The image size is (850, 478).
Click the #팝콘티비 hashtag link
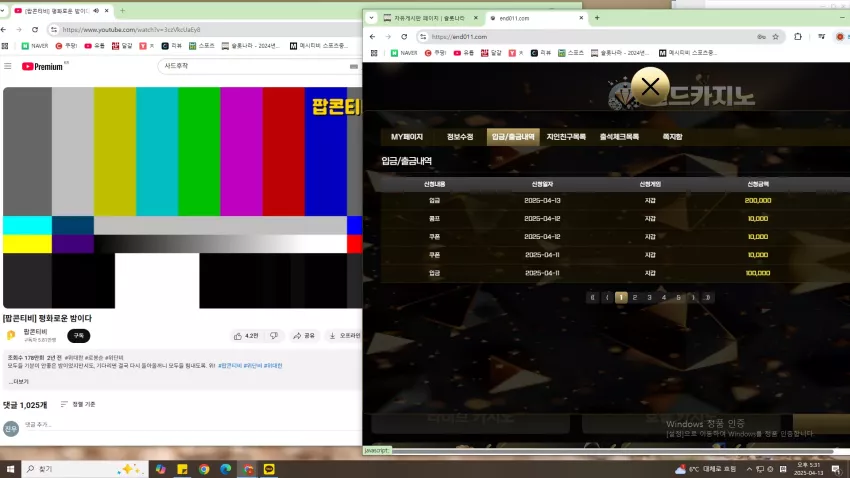pyautogui.click(x=230, y=366)
